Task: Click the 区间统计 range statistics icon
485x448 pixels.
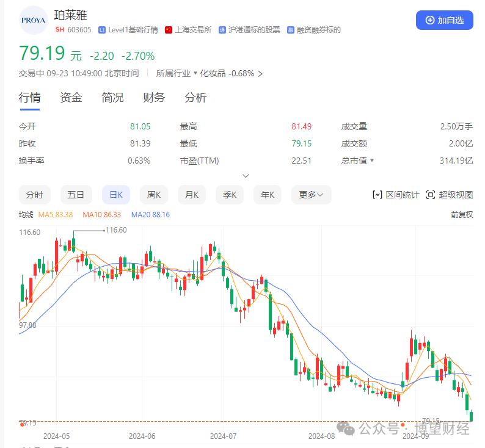Action: tap(377, 195)
